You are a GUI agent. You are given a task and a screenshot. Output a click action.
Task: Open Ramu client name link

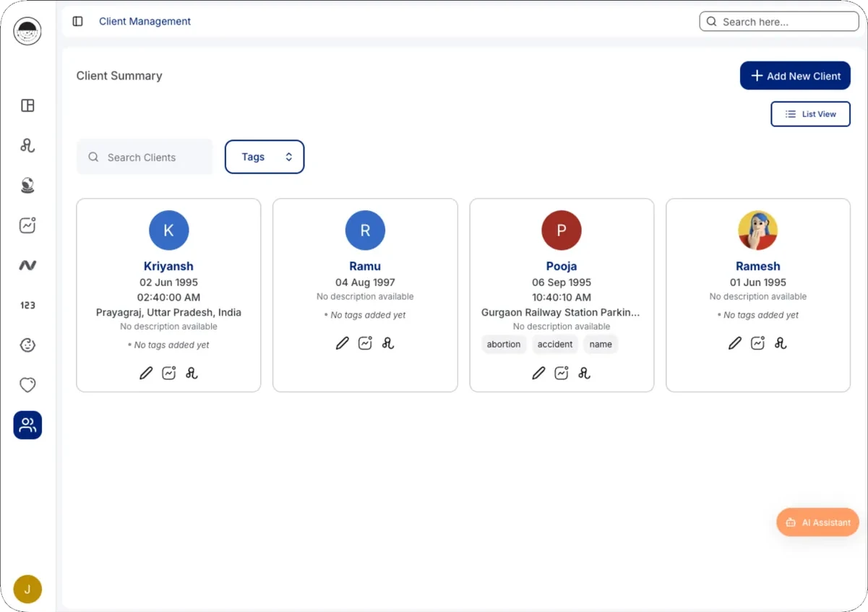(x=365, y=266)
